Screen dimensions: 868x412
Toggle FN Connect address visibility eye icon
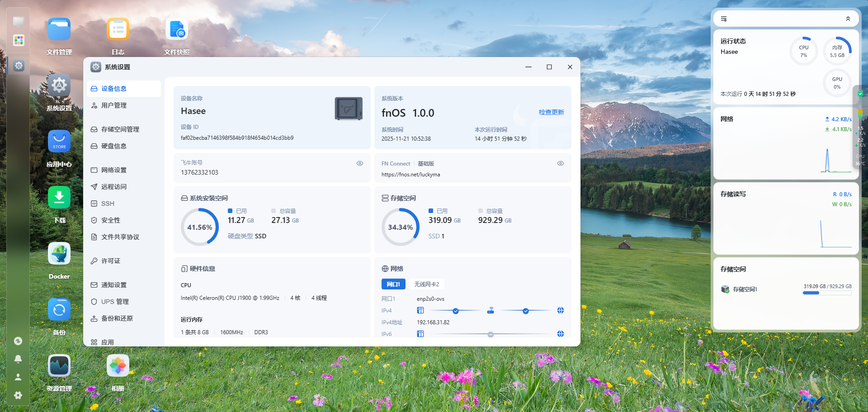click(x=561, y=163)
